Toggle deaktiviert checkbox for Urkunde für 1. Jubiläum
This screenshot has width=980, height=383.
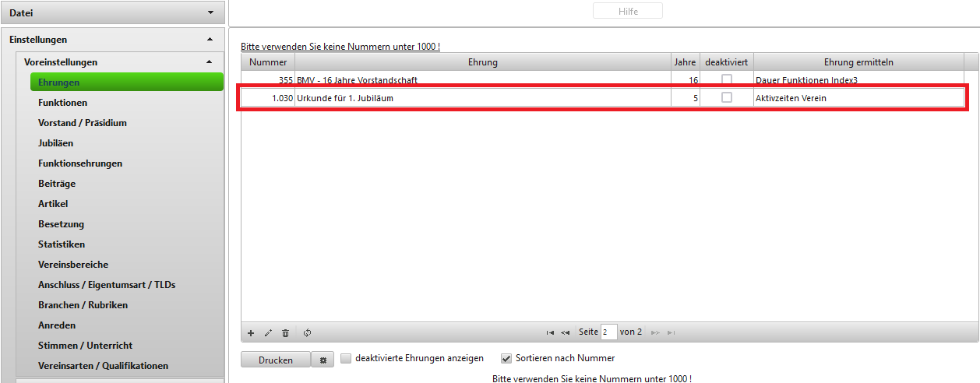click(x=726, y=97)
